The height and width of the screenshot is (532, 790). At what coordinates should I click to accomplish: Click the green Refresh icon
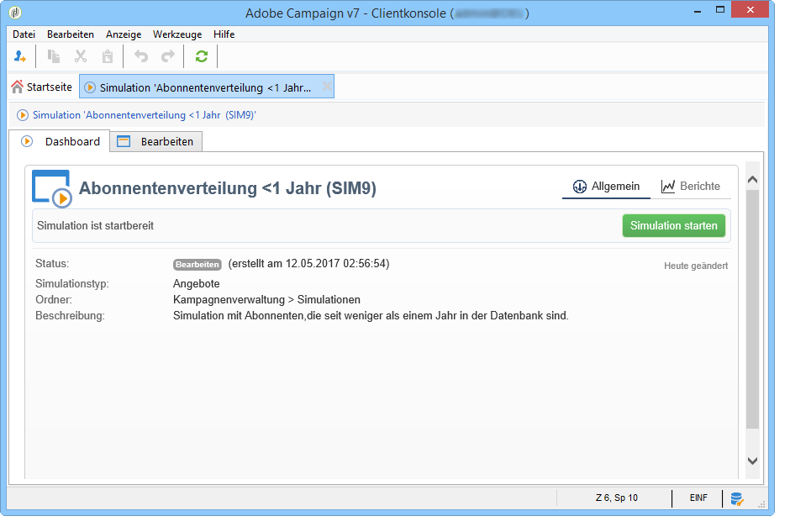click(202, 56)
